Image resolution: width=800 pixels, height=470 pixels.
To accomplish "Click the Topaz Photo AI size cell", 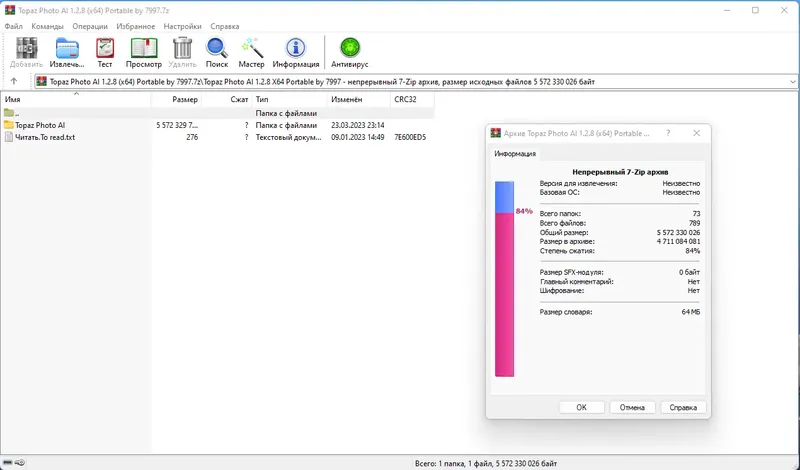I will tap(177, 125).
